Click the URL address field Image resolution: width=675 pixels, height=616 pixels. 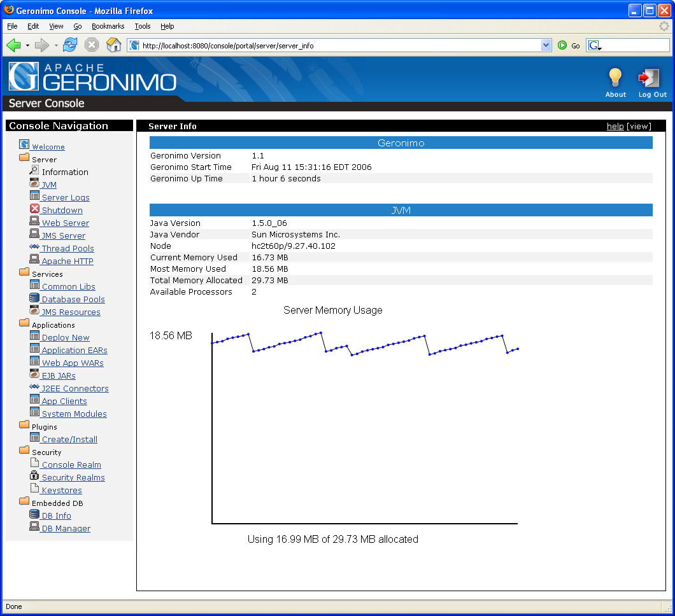340,45
